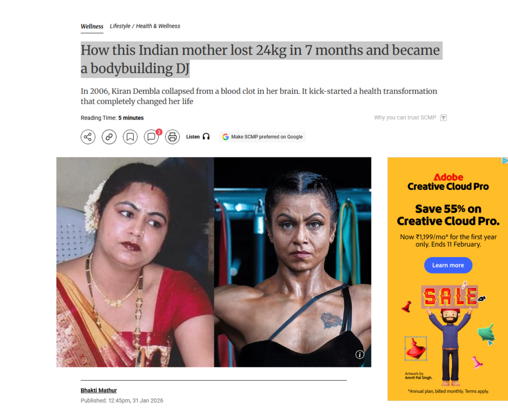
Task: Click Learn more in Adobe ad
Action: pyautogui.click(x=448, y=265)
